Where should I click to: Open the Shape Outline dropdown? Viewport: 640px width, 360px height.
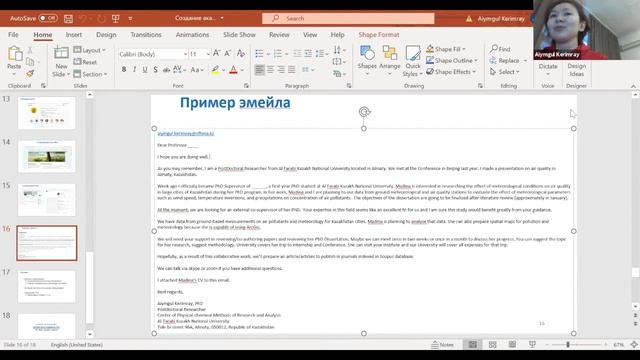coord(452,60)
